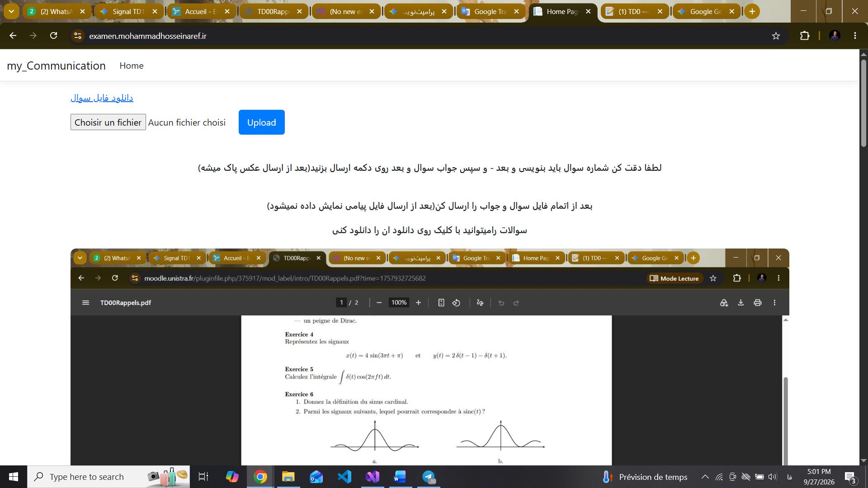Open the Home navigation link
The height and width of the screenshot is (488, 868).
point(132,66)
